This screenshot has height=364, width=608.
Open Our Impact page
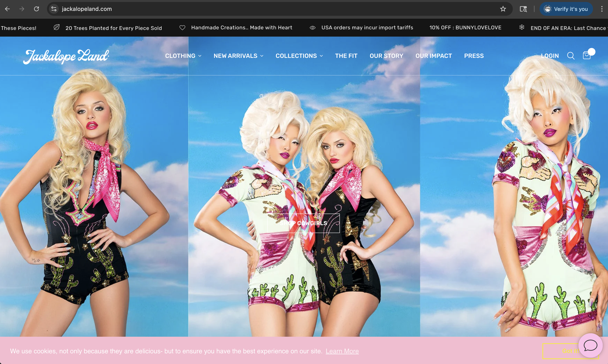433,56
